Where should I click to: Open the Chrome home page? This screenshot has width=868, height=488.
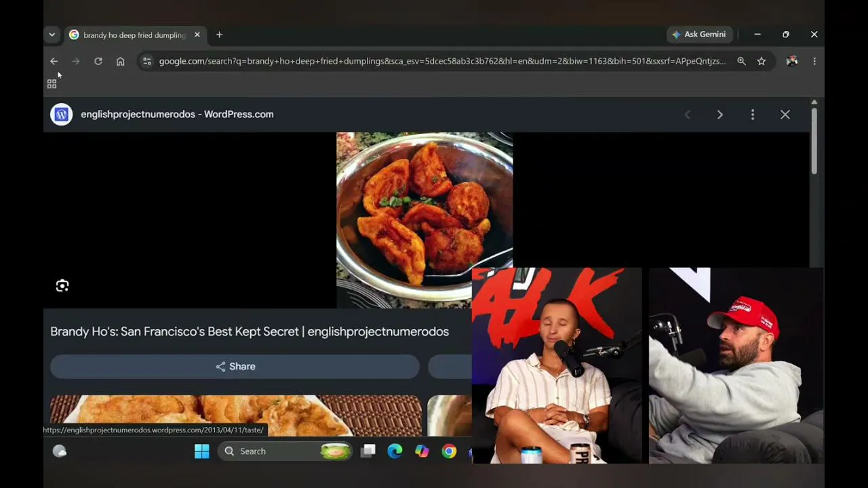(120, 61)
